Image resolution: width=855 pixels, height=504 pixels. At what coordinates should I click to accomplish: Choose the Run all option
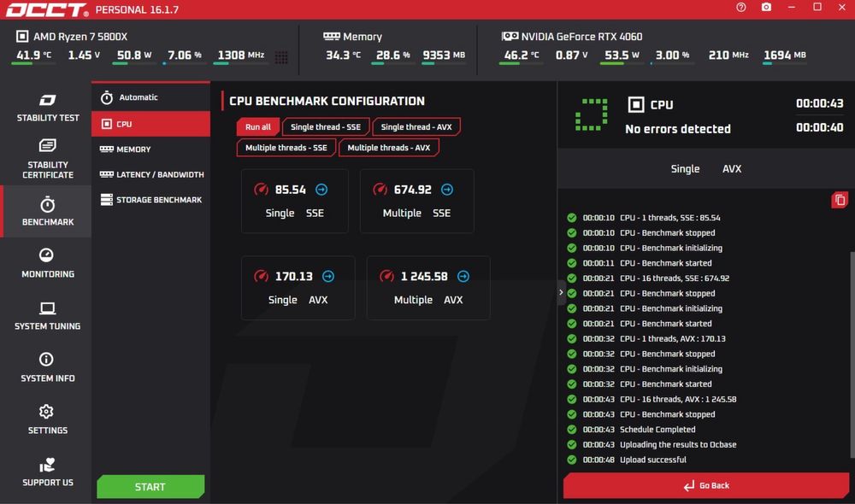(x=258, y=127)
